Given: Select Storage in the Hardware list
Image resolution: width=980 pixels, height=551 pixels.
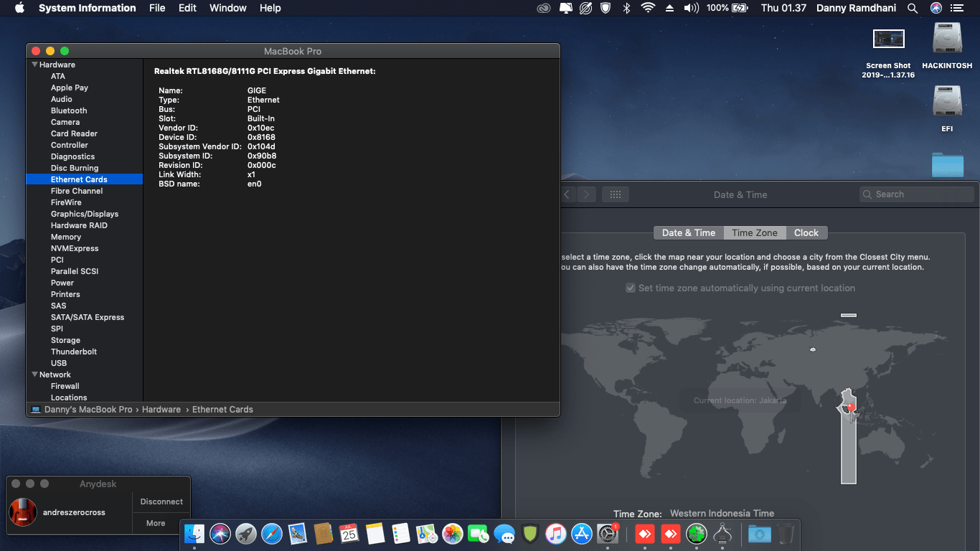Looking at the screenshot, I should coord(65,340).
